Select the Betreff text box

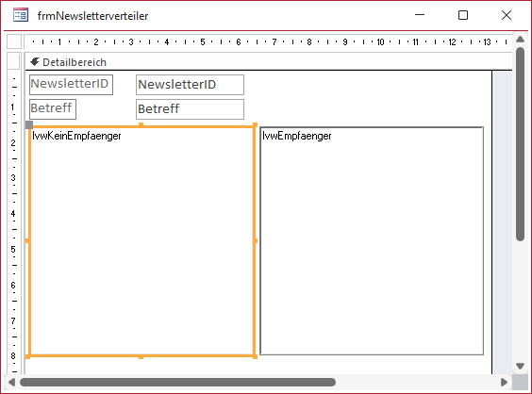click(190, 109)
